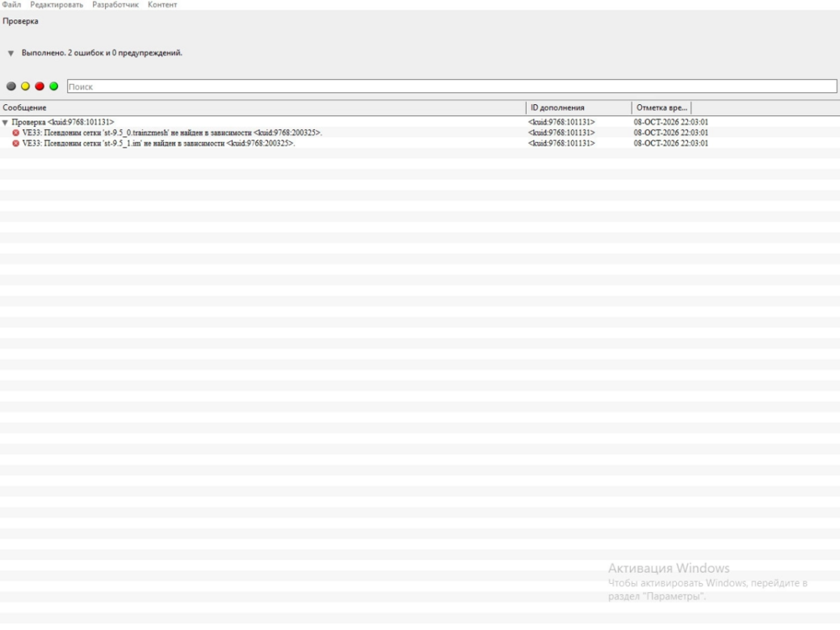Screen dimensions: 840x630
Task: Collapse the Выполнено status summary triangle
Action: click(11, 54)
